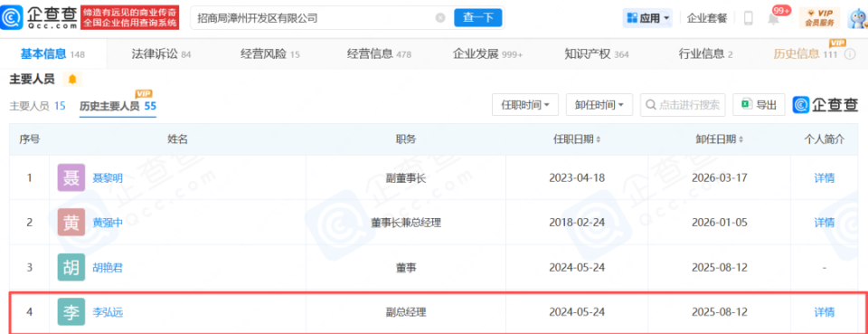Screen dimensions: 868x334
Task: Clear the search box with X icon
Action: pos(440,18)
